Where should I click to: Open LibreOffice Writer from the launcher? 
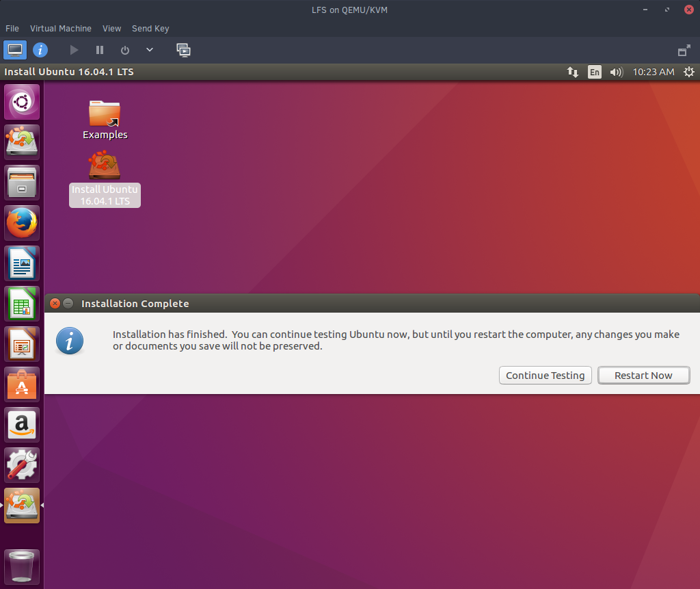[x=22, y=263]
